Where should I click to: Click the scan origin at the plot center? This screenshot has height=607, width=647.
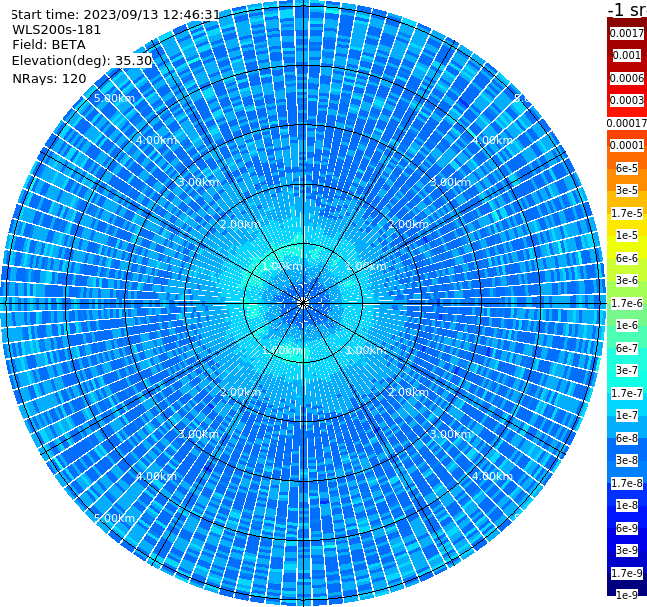[303, 303]
